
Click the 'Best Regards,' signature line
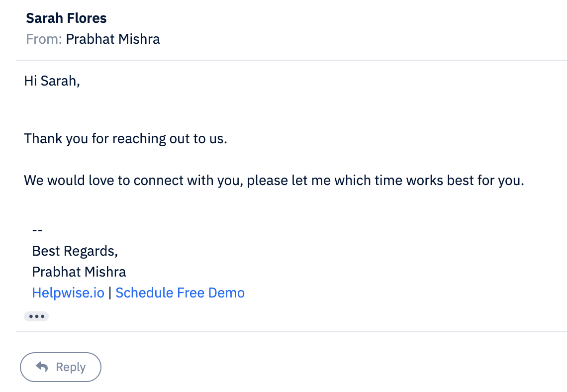[75, 251]
